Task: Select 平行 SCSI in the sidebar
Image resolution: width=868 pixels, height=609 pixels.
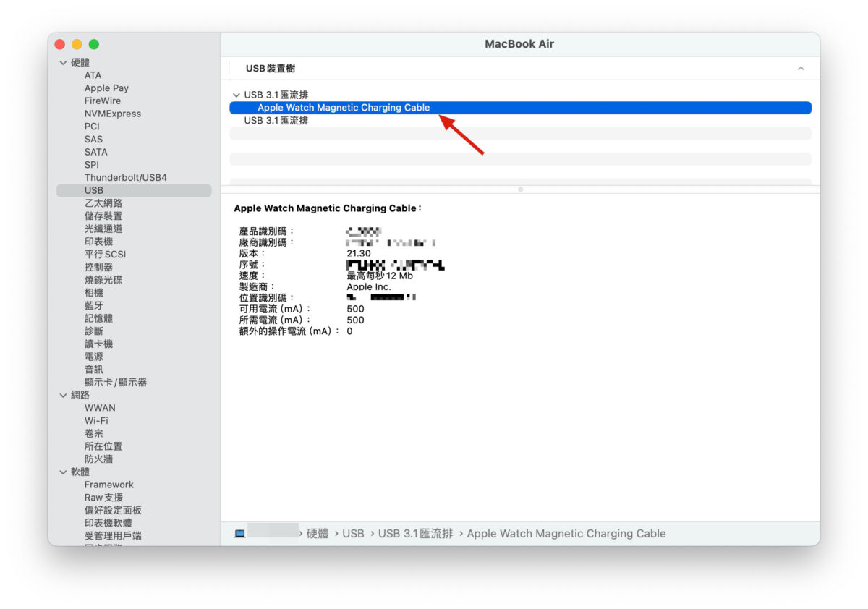Action: coord(105,254)
